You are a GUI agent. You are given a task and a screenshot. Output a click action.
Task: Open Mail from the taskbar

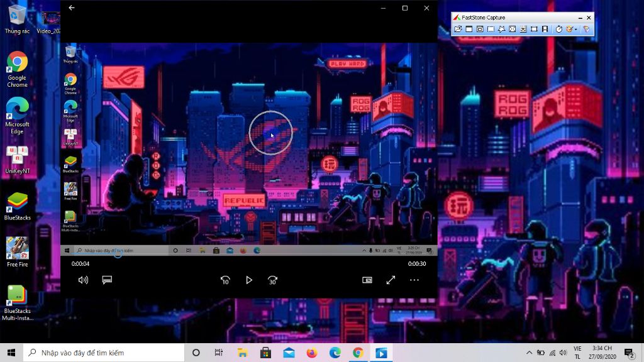pyautogui.click(x=289, y=353)
